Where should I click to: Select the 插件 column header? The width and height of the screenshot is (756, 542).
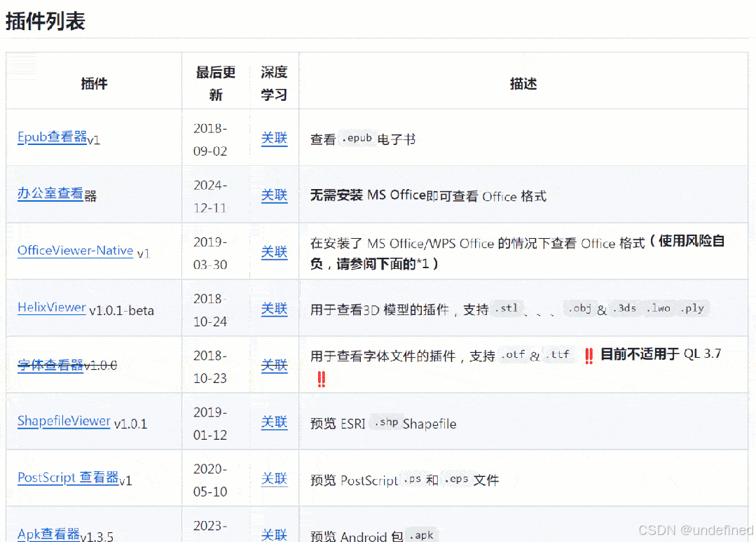[94, 83]
